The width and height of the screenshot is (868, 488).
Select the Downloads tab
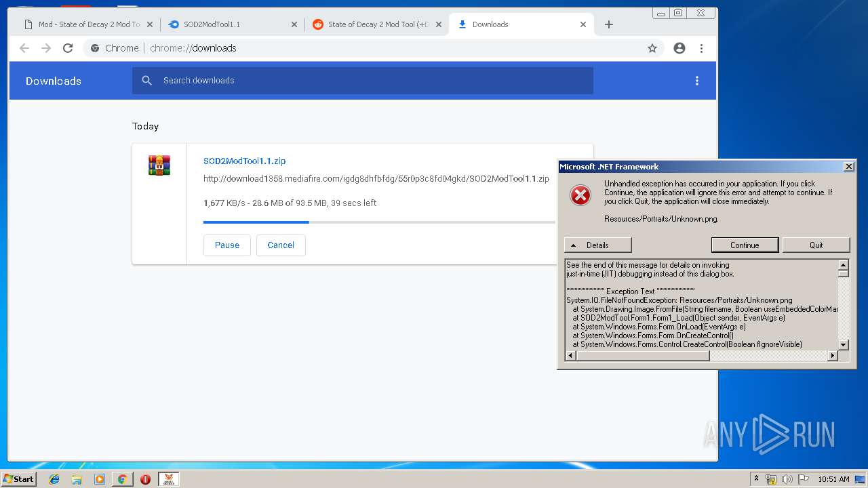(x=521, y=24)
